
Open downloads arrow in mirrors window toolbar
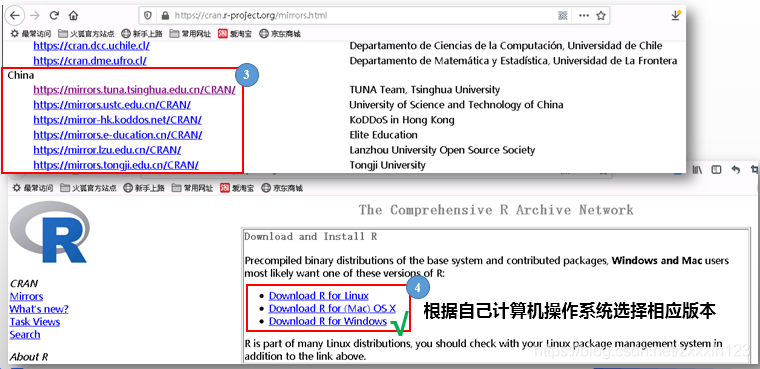676,16
